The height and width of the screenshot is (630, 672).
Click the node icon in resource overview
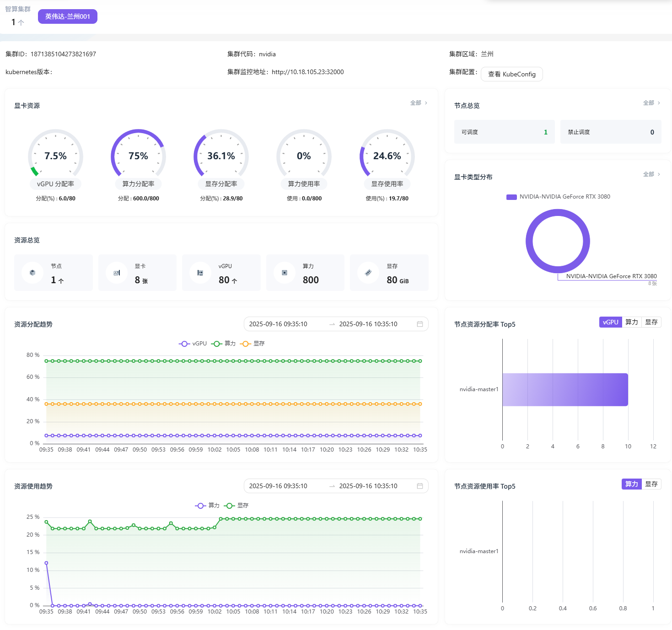32,273
